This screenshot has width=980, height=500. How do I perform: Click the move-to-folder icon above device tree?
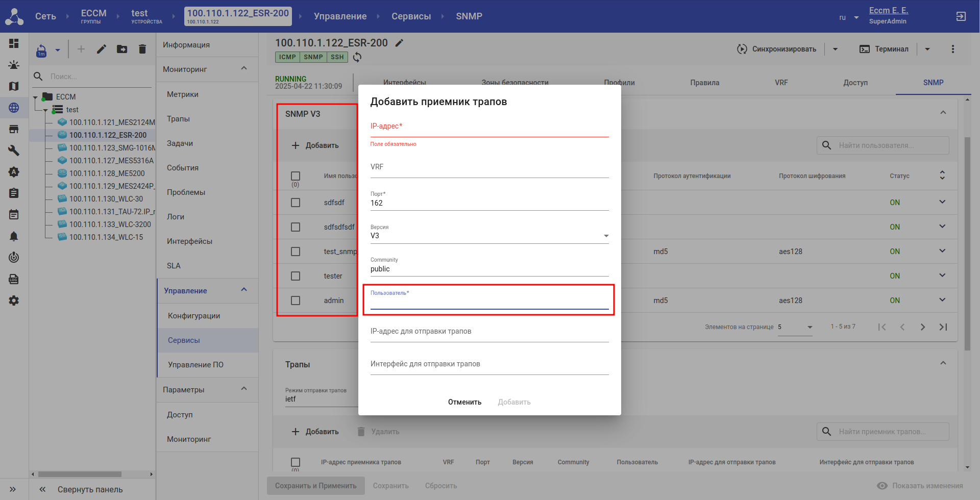pos(122,49)
